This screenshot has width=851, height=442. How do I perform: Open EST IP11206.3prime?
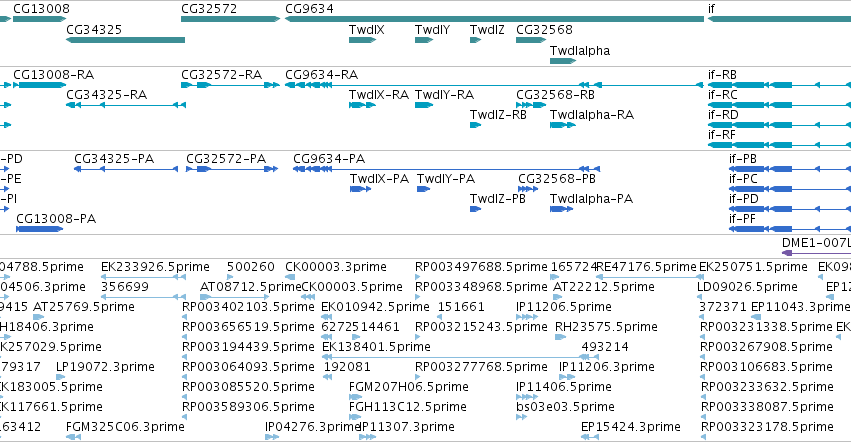point(607,368)
